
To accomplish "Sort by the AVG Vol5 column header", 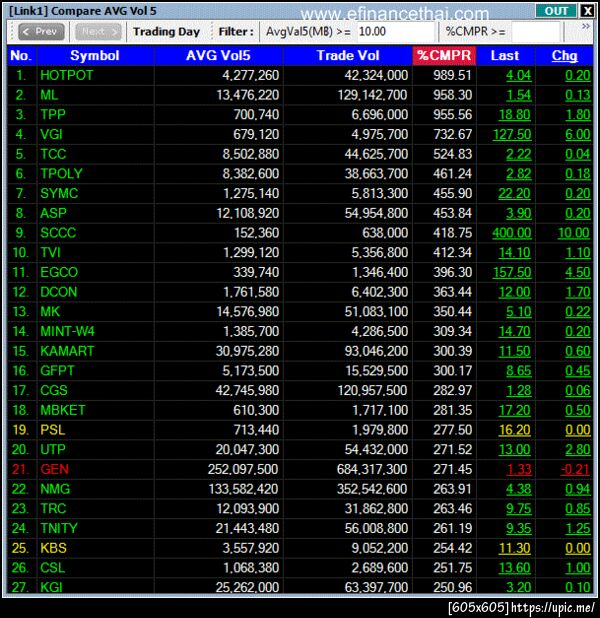I will [218, 56].
